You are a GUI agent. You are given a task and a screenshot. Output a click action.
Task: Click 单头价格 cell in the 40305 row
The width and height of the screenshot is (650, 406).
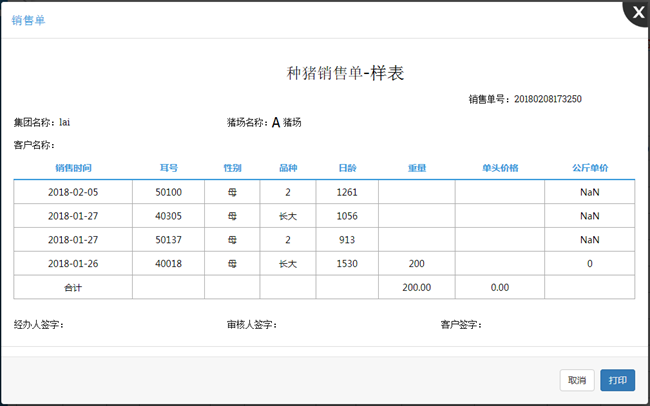click(x=500, y=216)
